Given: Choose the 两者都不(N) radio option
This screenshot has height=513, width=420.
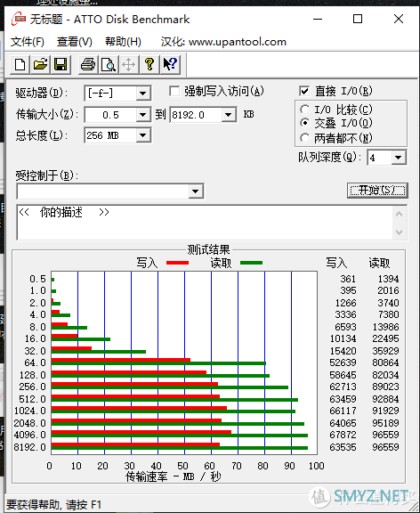Looking at the screenshot, I should coord(304,138).
